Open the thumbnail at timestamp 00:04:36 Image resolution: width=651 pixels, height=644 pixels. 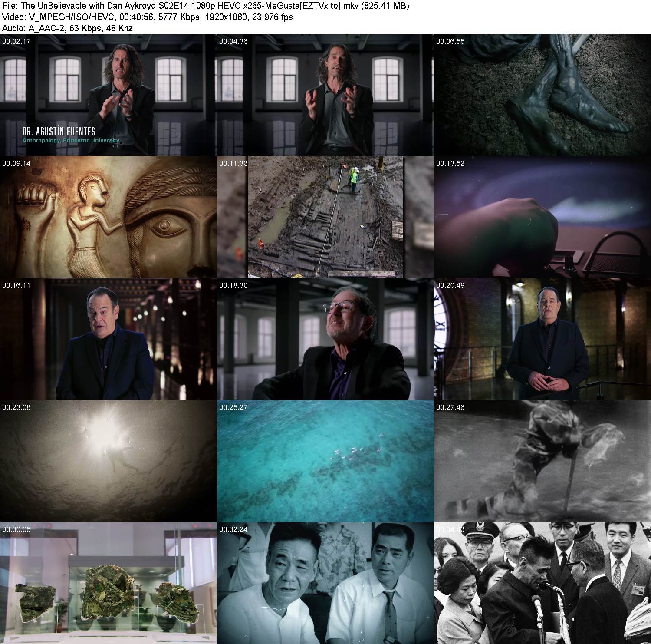325,95
